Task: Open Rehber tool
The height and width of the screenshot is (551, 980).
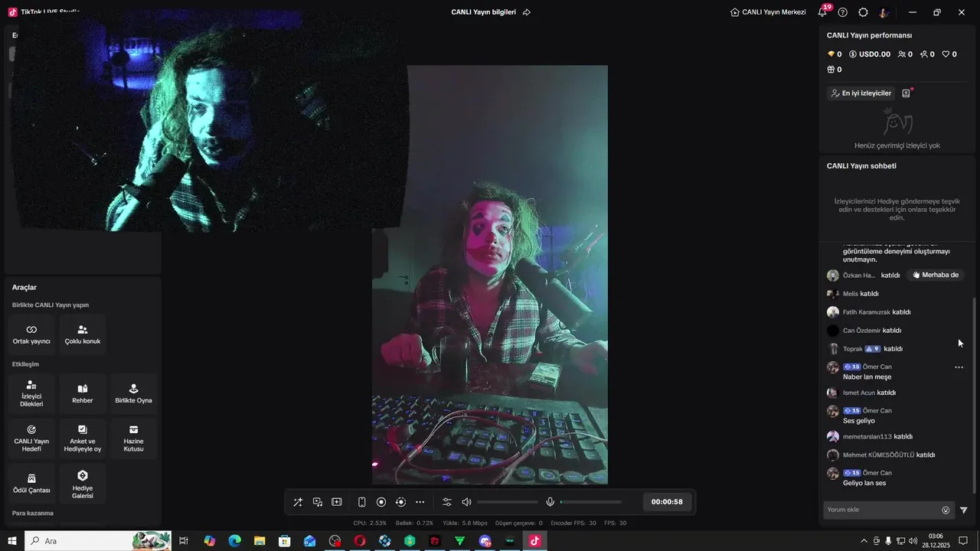Action: pyautogui.click(x=83, y=393)
